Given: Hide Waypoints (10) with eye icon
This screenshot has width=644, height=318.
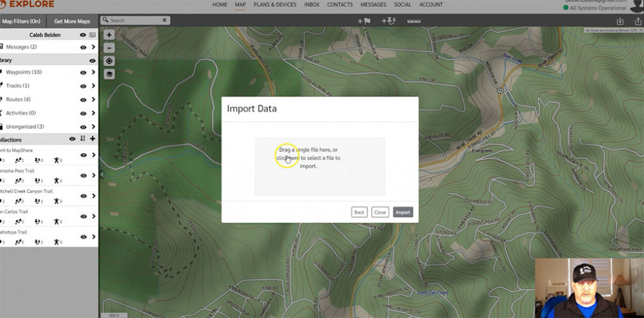Looking at the screenshot, I should (x=83, y=72).
